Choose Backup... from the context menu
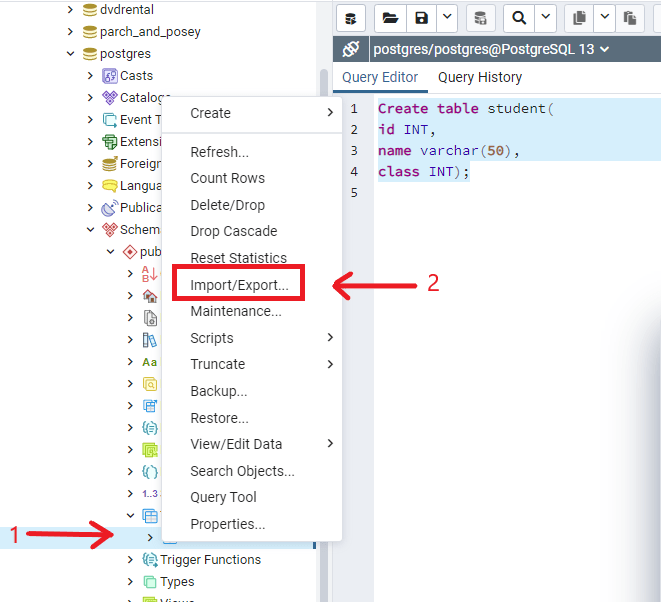 pyautogui.click(x=252, y=391)
